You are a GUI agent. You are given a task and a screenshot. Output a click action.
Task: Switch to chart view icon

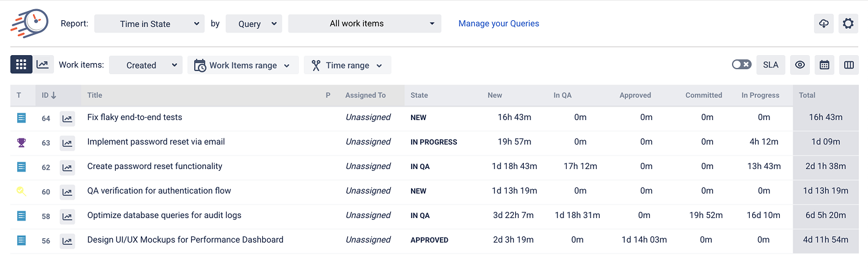(x=42, y=64)
